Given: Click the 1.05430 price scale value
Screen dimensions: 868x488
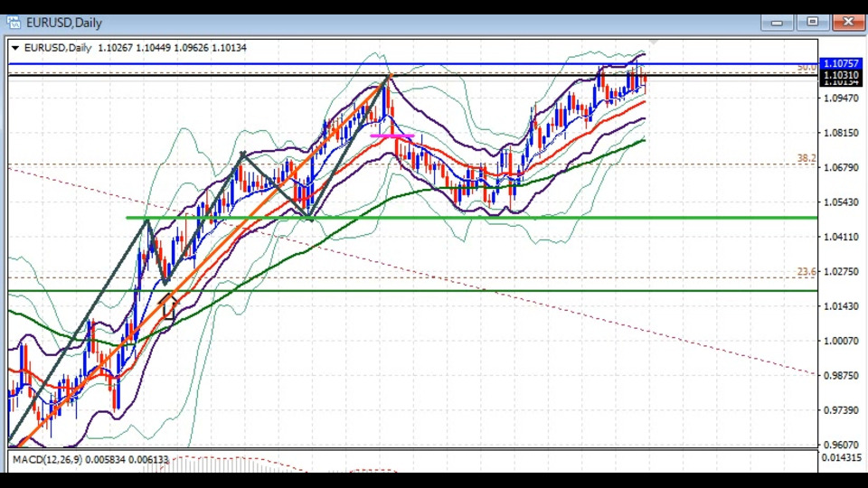Looking at the screenshot, I should [841, 202].
